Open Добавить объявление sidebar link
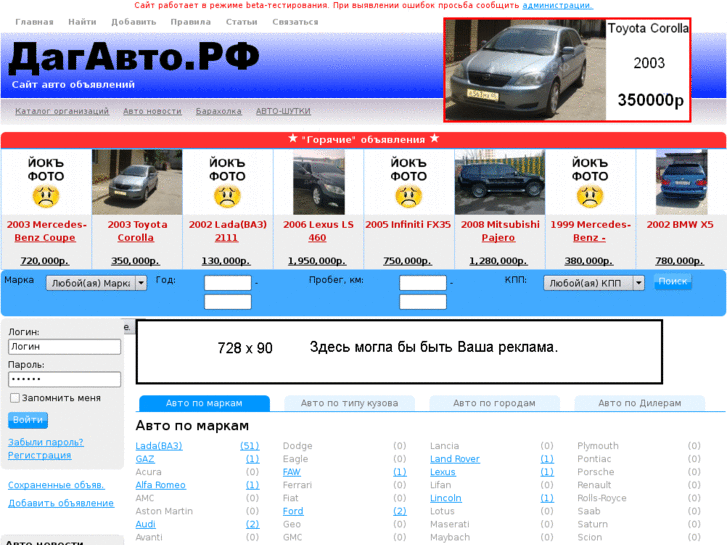Screen dimensions: 727x545 [61, 503]
